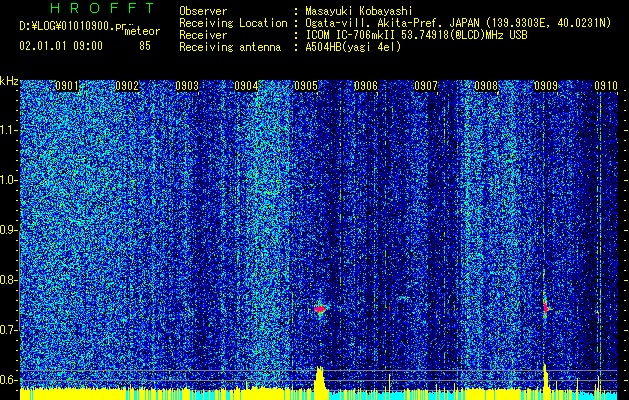Click the 0.6 kHz axis label
629x400 pixels.
pos(9,380)
